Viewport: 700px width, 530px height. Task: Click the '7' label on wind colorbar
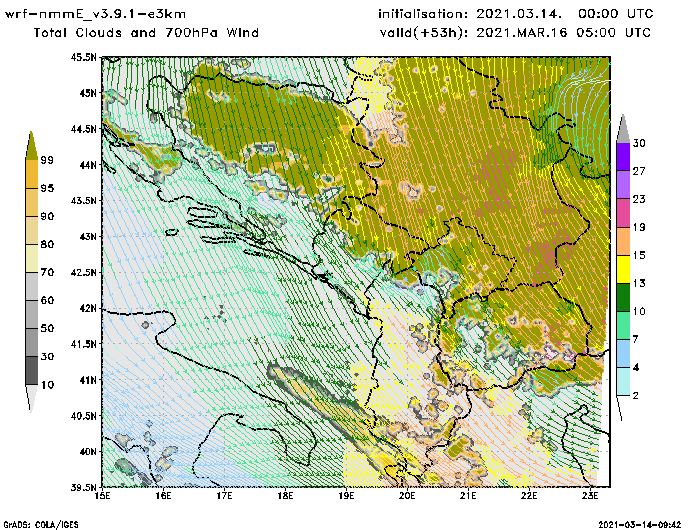coord(636,339)
